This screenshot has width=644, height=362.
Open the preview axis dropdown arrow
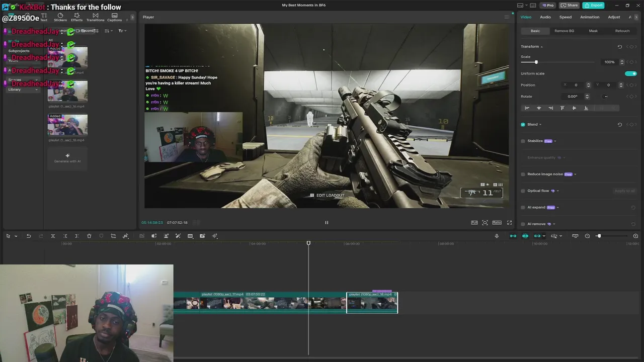[560, 236]
